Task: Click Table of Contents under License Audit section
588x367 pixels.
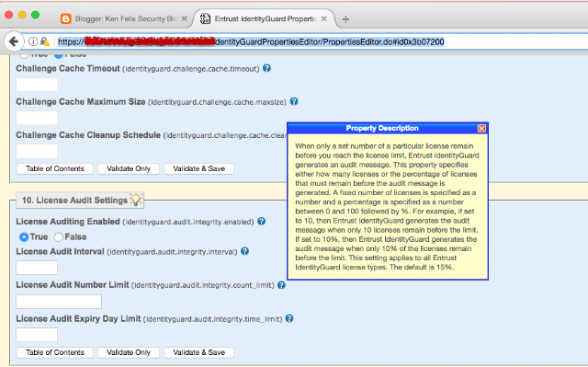Action: 55,352
